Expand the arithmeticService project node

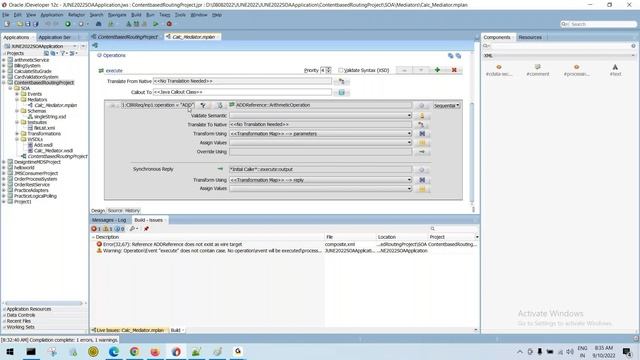pos(4,60)
